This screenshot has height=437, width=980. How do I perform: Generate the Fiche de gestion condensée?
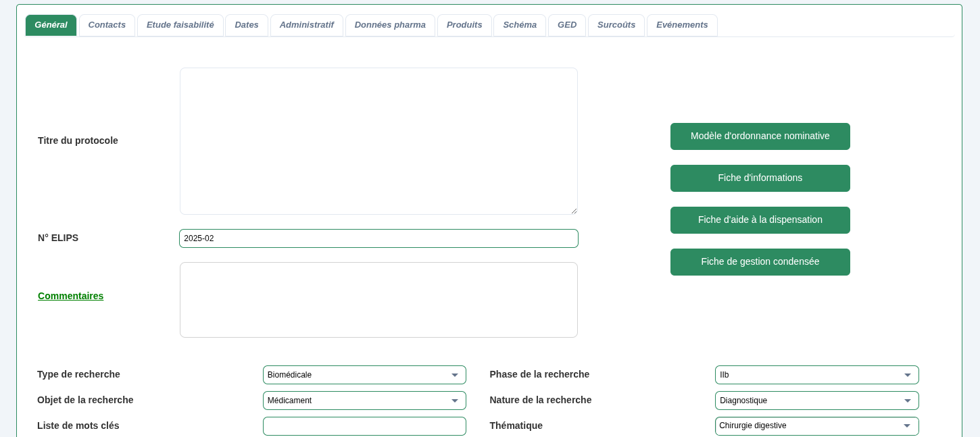coord(760,262)
